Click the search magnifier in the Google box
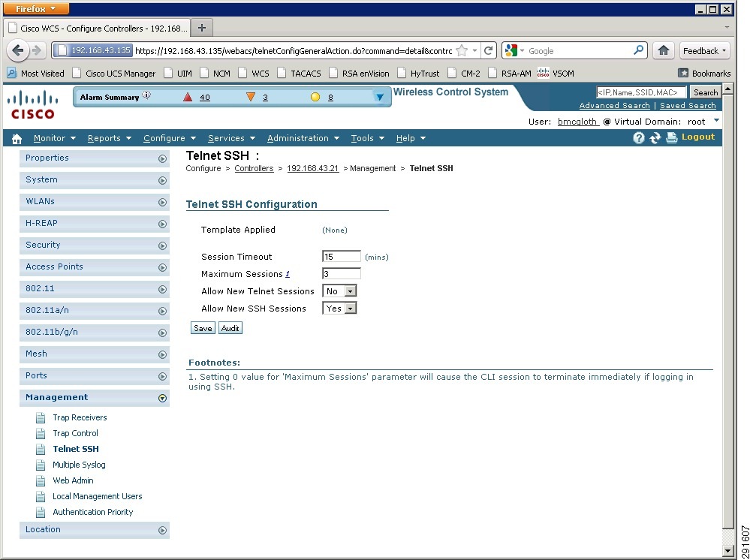750x560 pixels. pos(638,50)
